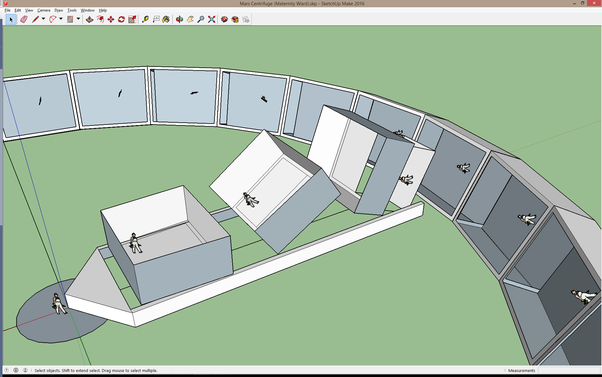
Task: Select the human figure on the gray circle
Action: tap(59, 304)
